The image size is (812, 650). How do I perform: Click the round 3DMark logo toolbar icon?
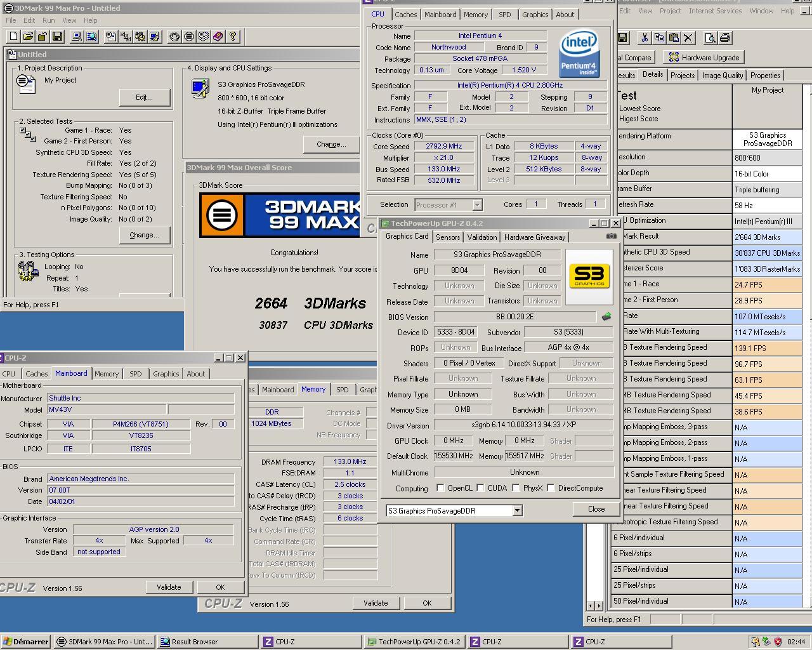coord(189,37)
